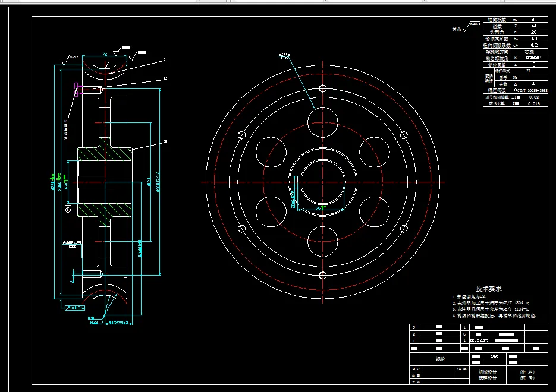The width and height of the screenshot is (556, 392).
Task: Click the pitch deviation value 0.02
Action: [533, 97]
